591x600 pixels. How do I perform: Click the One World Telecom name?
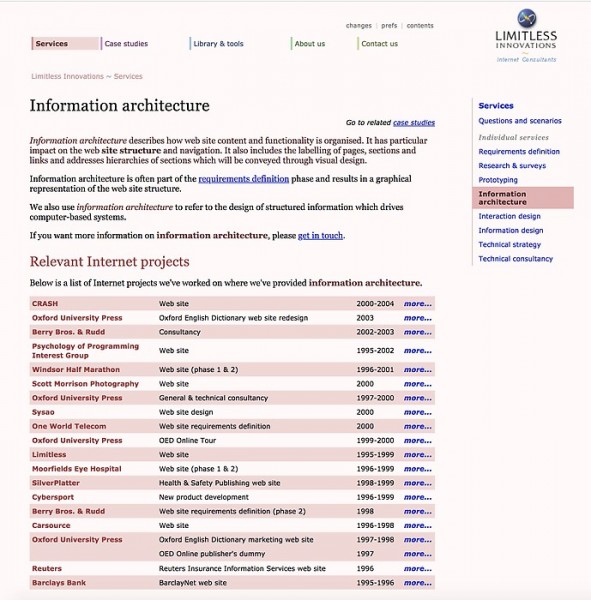(69, 426)
